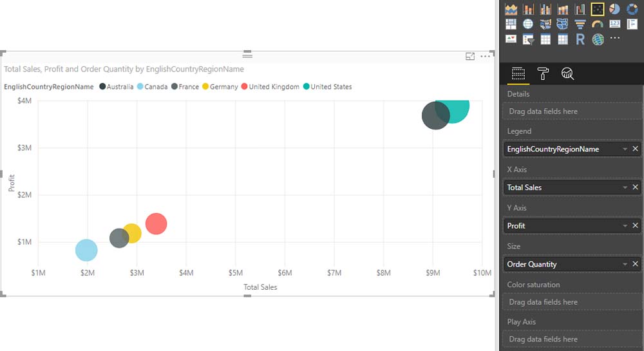644x351 pixels.
Task: Toggle focus mode on the chart
Action: [470, 57]
